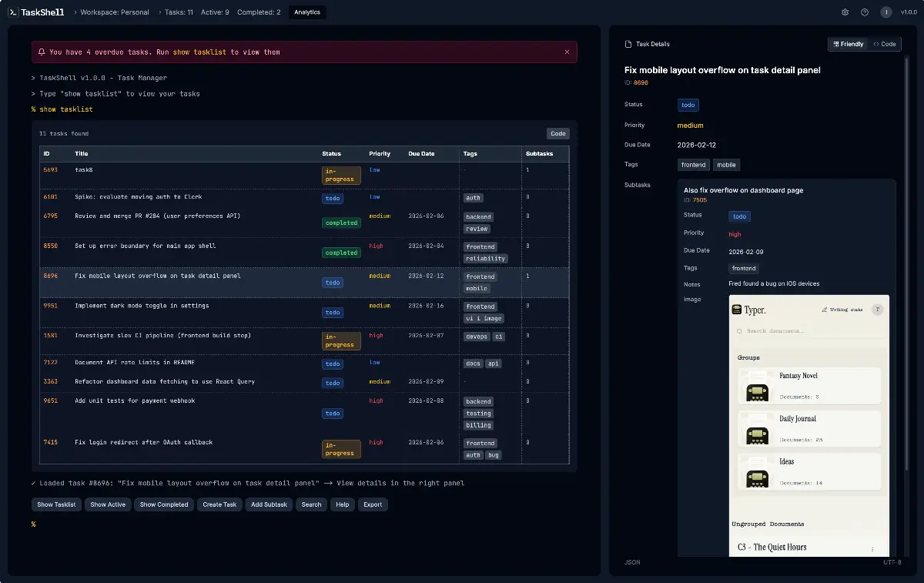
Task: Select the highlighted task row 8696
Action: [304, 283]
